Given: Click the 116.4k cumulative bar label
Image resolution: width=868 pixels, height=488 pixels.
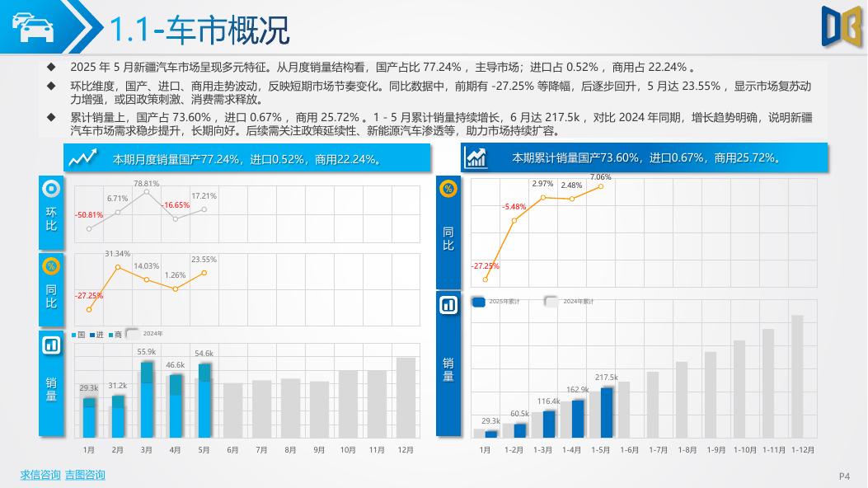Looking at the screenshot, I should [549, 401].
